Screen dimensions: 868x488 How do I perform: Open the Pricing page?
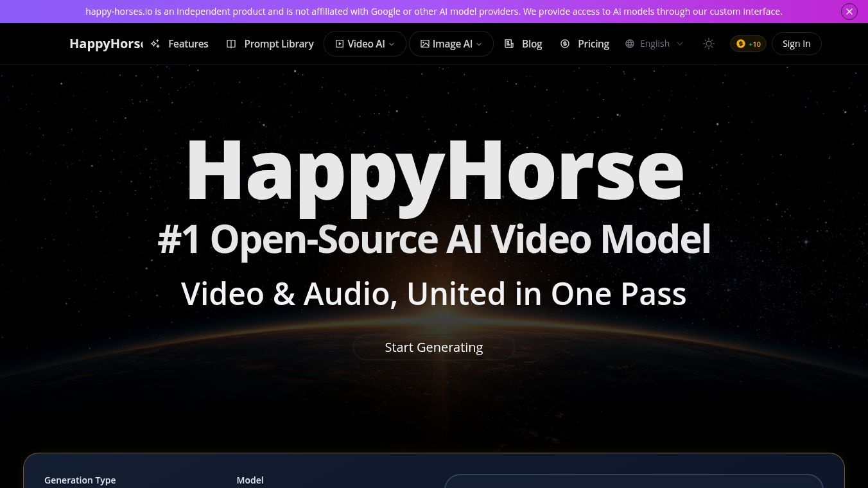(593, 44)
